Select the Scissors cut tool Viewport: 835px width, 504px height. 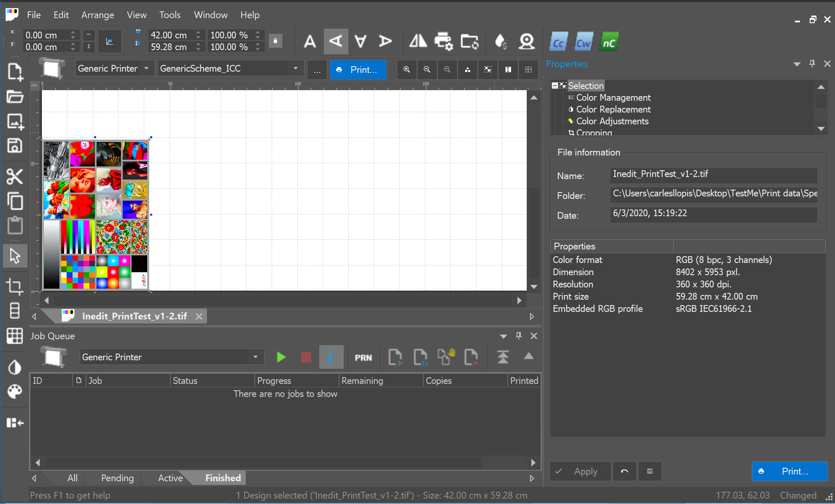[15, 177]
